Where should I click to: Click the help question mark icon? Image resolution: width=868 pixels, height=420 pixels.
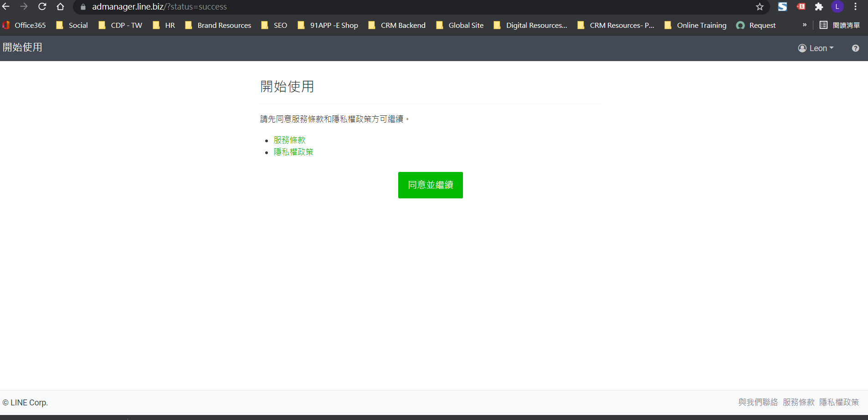coord(855,48)
